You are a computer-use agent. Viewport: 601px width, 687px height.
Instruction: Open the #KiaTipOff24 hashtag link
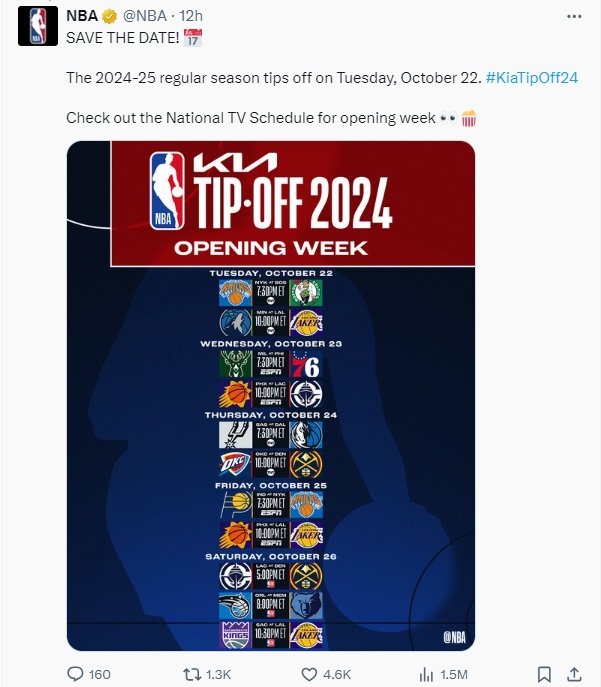click(532, 78)
